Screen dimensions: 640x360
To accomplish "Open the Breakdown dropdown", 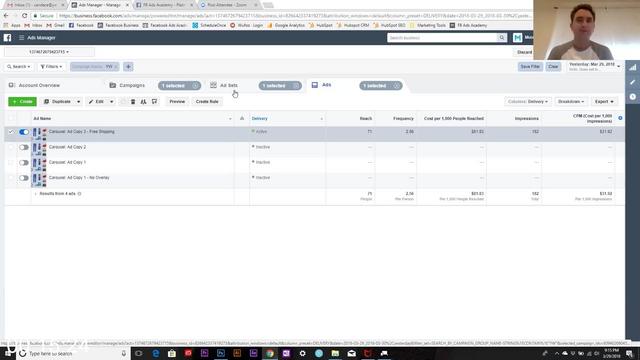I will click(571, 102).
